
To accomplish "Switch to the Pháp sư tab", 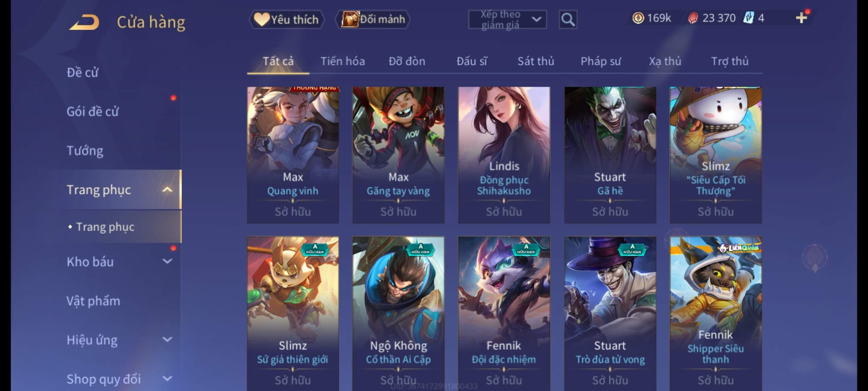I will (601, 61).
